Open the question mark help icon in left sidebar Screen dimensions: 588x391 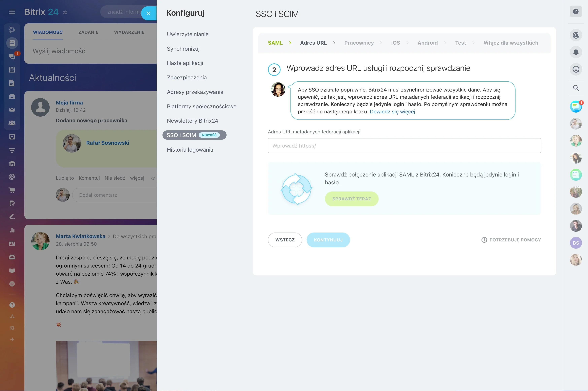tap(12, 305)
